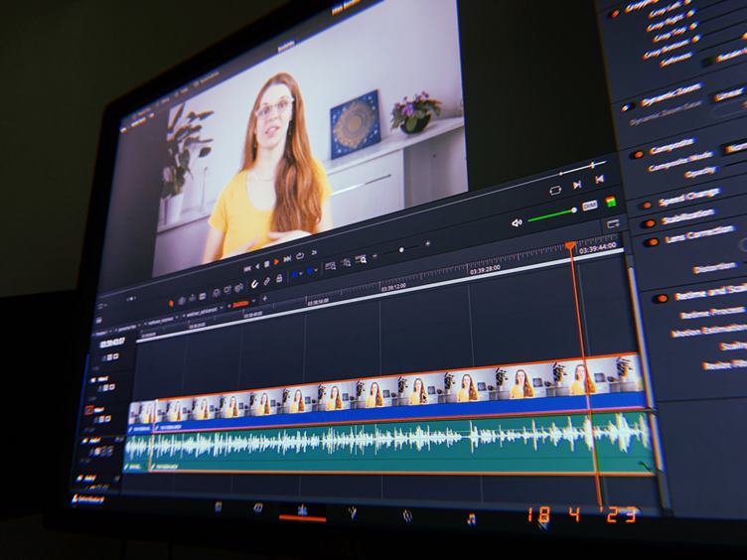This screenshot has height=560, width=747.
Task: Go to next edit point
Action: point(577,185)
